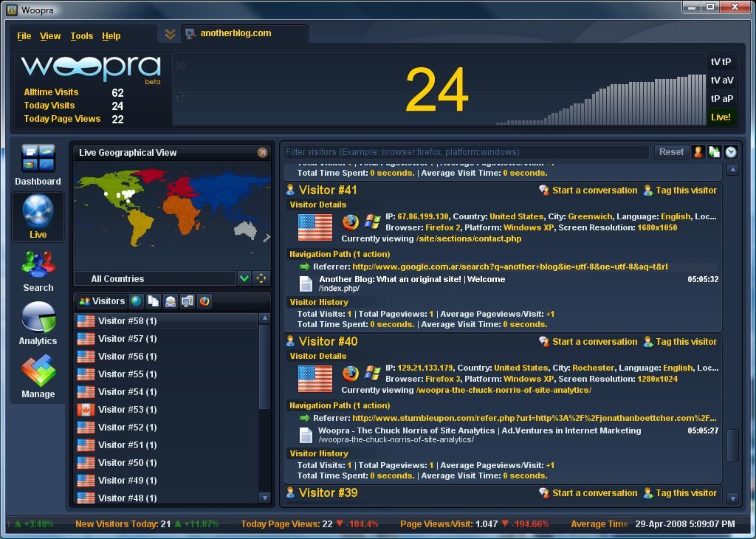Screen dimensions: 756x539
Task: Click the Firefox icon in Visitor #40 details
Action: pyautogui.click(x=351, y=374)
